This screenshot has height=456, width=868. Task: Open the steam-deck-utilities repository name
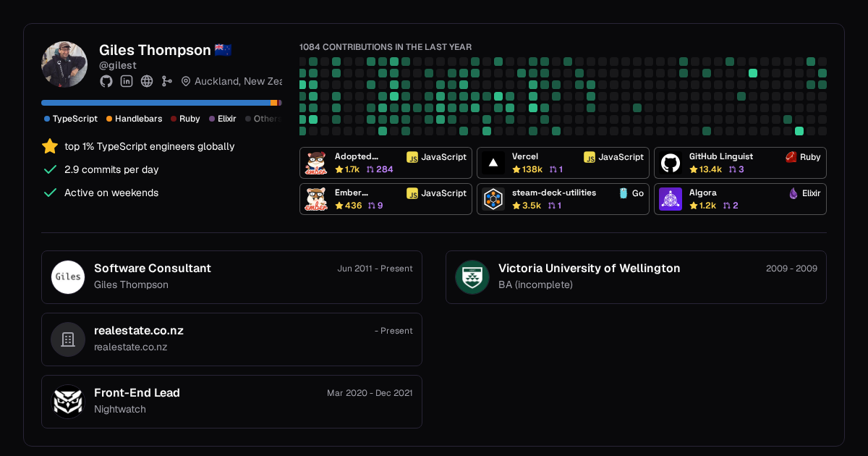pyautogui.click(x=554, y=193)
